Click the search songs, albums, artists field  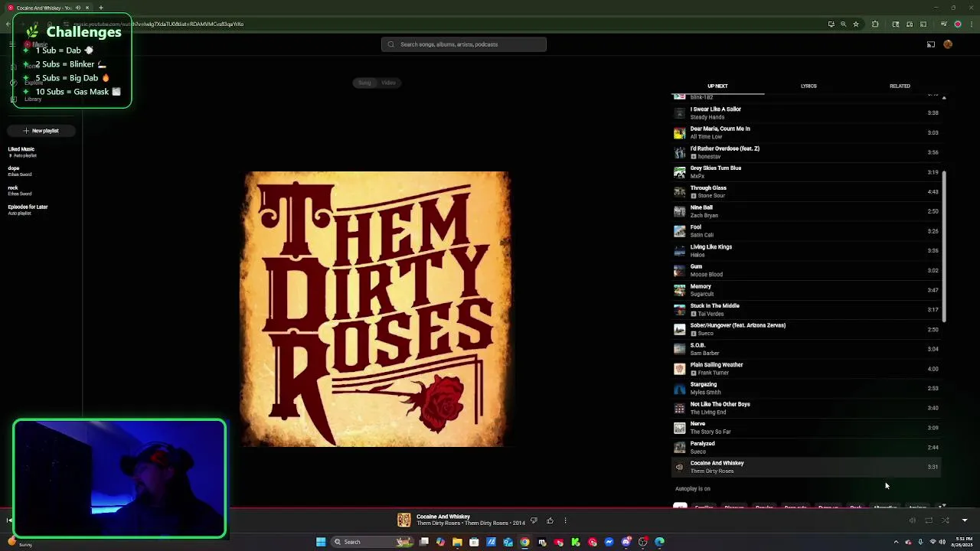pyautogui.click(x=464, y=44)
